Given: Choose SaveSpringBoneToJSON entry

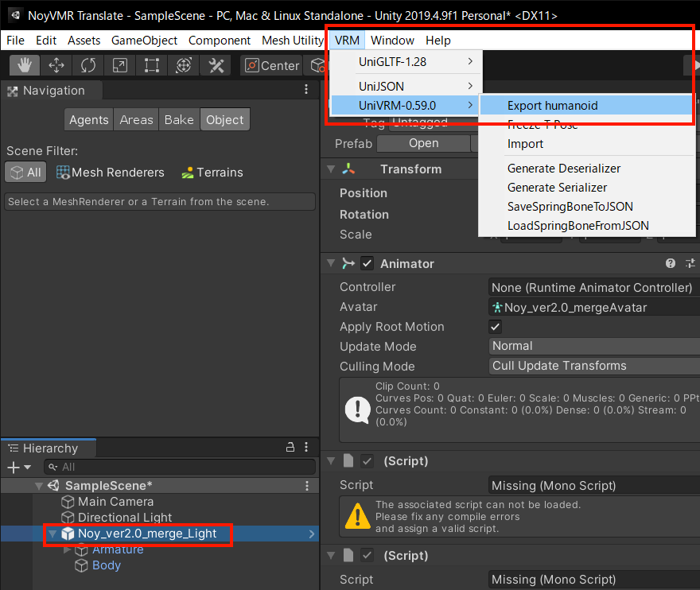Looking at the screenshot, I should (x=586, y=207).
